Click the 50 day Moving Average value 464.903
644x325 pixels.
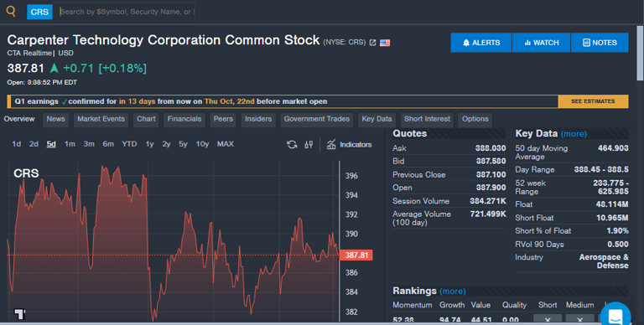click(x=613, y=148)
